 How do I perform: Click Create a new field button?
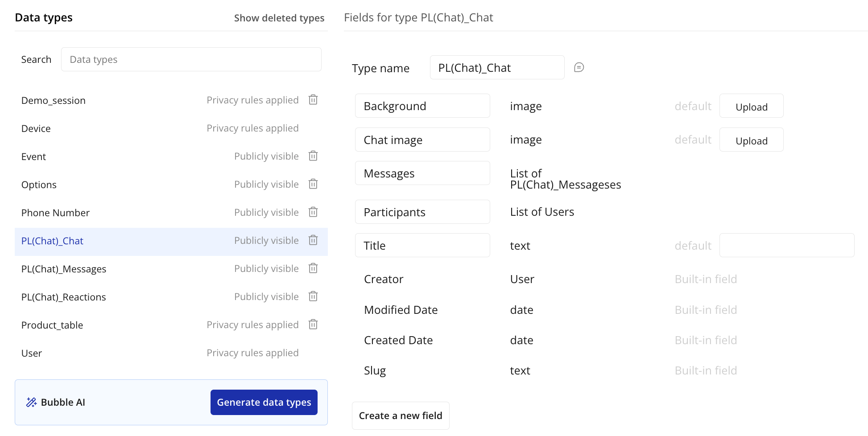tap(400, 415)
